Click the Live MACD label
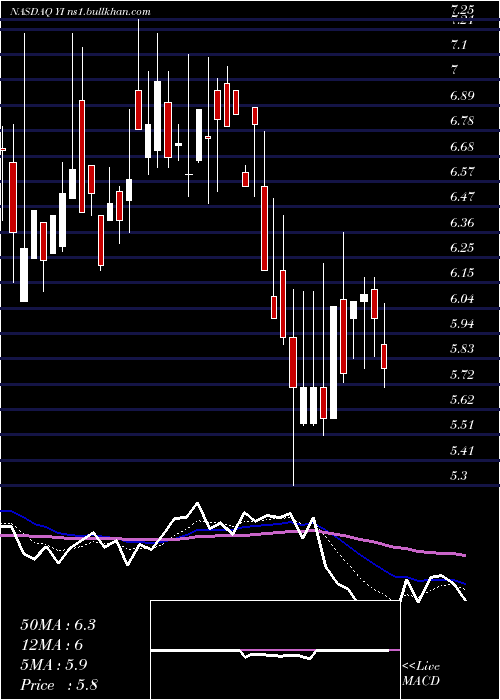 coord(421,674)
